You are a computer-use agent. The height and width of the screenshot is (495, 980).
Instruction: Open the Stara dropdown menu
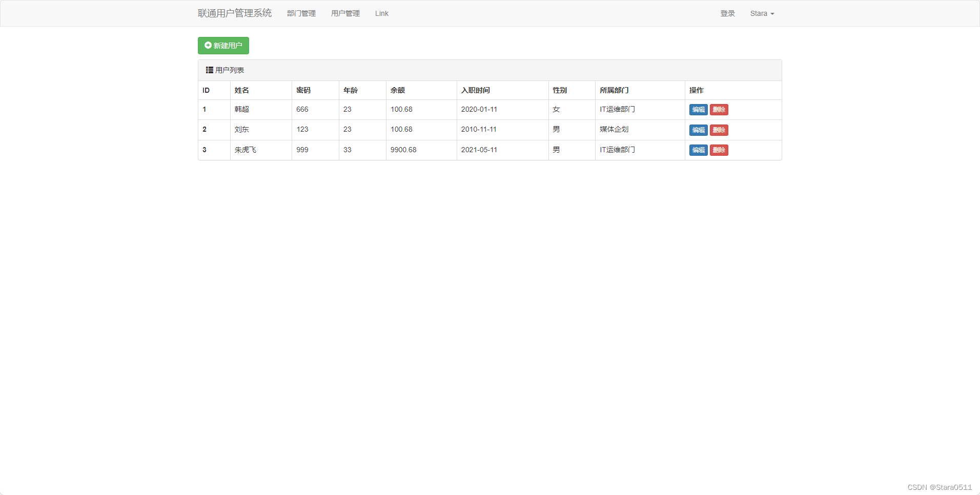(762, 13)
